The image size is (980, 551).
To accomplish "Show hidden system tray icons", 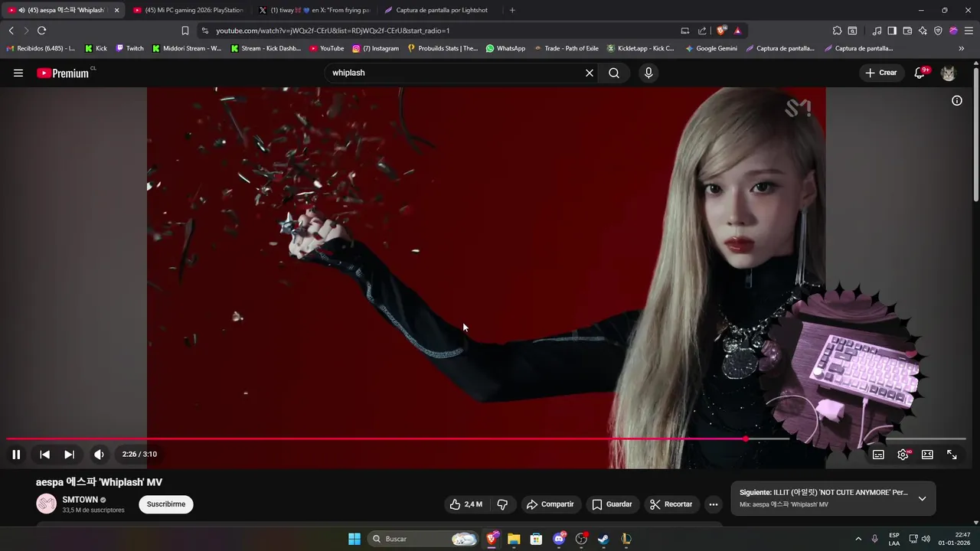I will [x=858, y=539].
